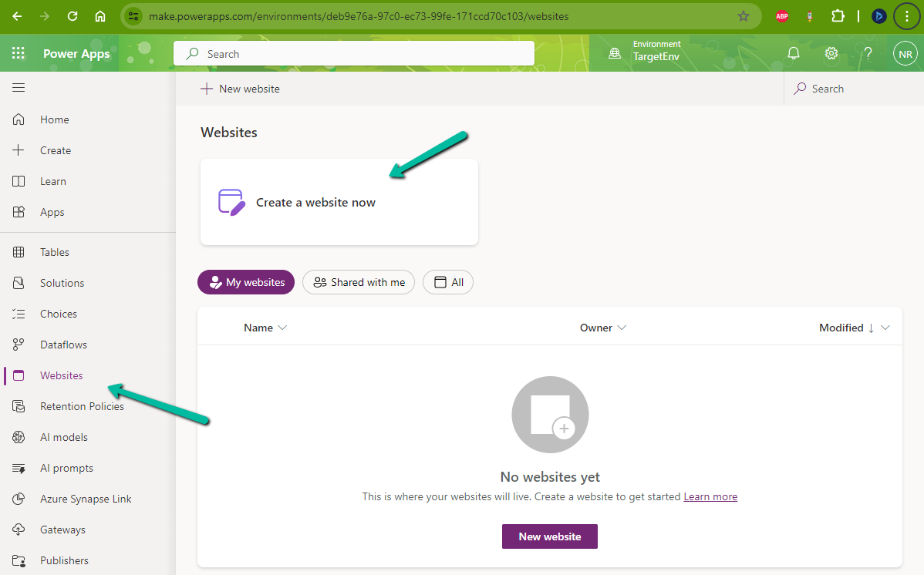
Task: Click the Environment globe icon
Action: click(x=615, y=54)
